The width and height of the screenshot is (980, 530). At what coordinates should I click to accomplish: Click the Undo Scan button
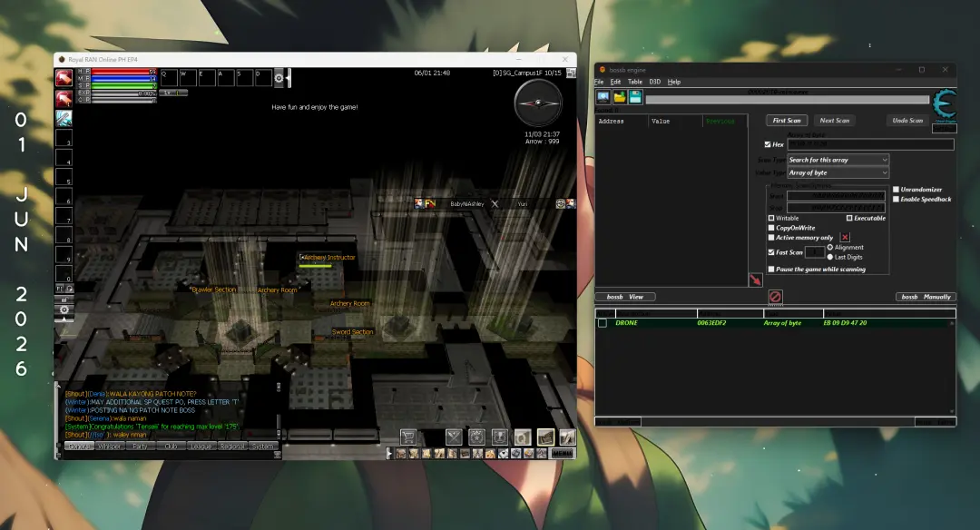coord(907,121)
